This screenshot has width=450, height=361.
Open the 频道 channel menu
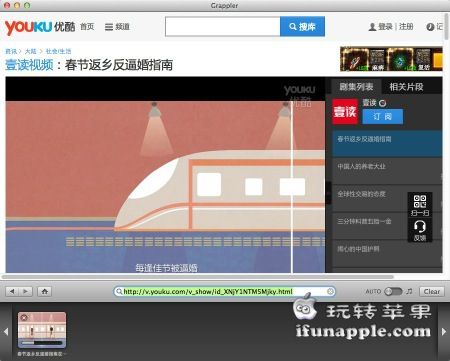117,27
